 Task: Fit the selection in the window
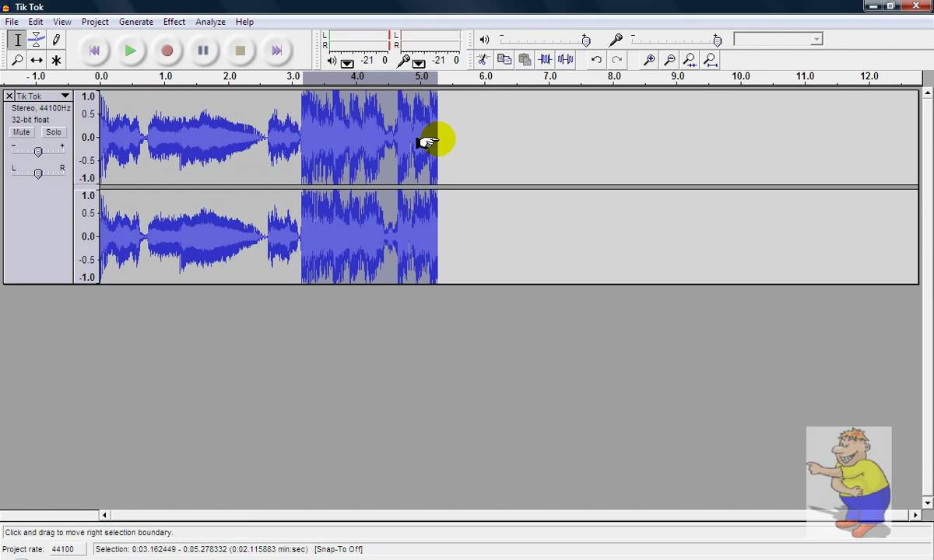coord(690,59)
